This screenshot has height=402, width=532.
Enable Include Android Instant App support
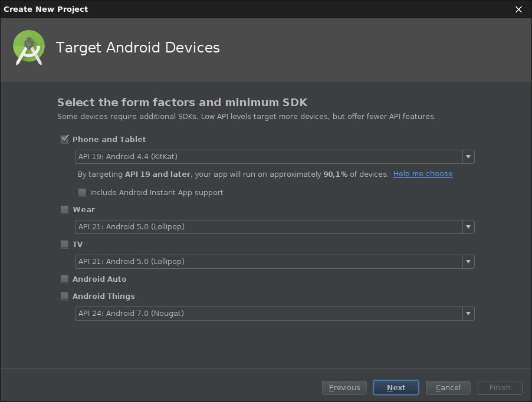pyautogui.click(x=83, y=193)
